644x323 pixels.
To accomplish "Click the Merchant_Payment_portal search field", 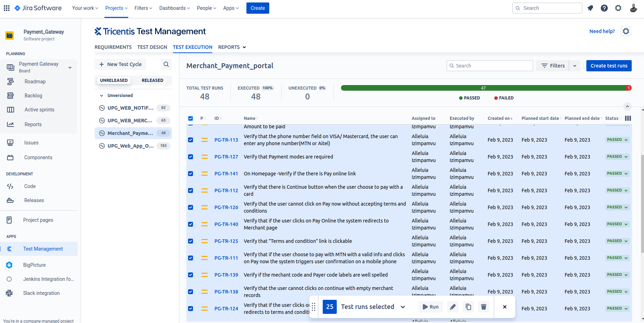I will coord(490,66).
